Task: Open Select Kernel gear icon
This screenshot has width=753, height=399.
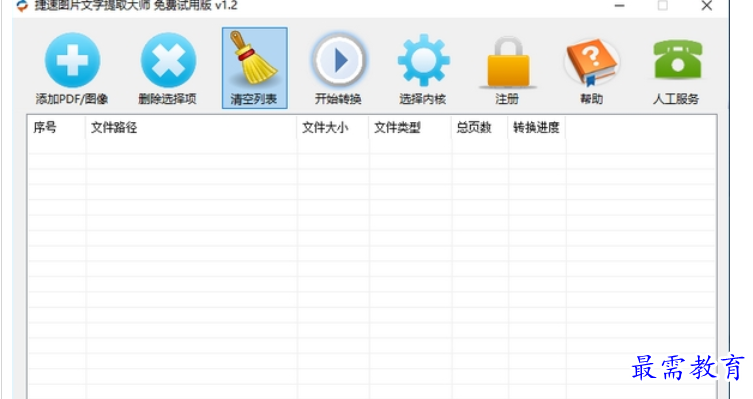Action: [x=423, y=60]
